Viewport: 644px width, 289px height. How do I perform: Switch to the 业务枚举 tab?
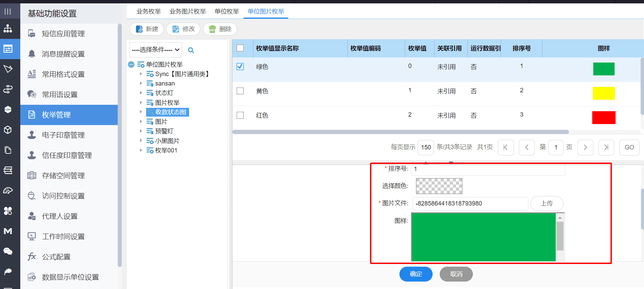[148, 11]
